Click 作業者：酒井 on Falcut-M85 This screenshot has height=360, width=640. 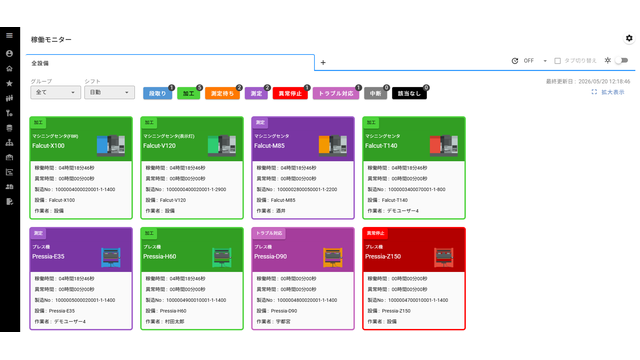[271, 211]
